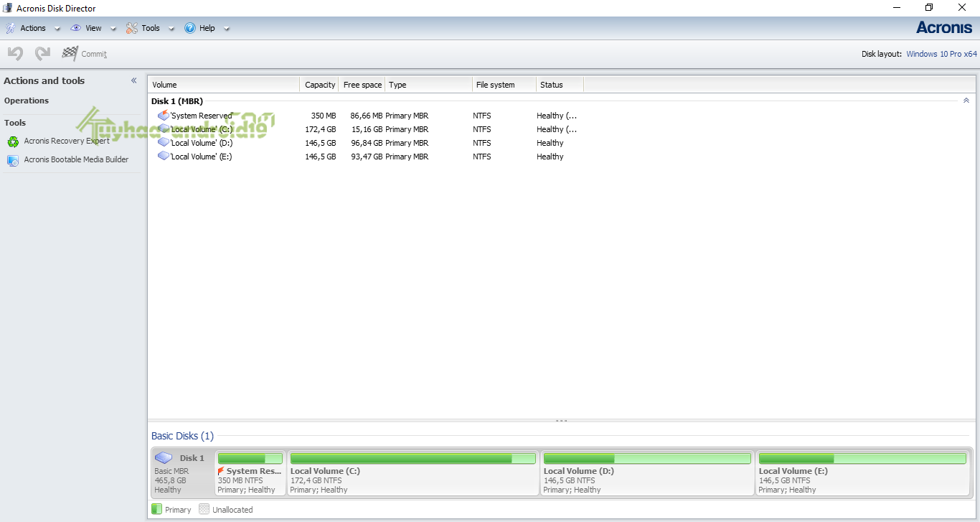Open the Actions menu
This screenshot has height=522, width=980.
click(33, 28)
